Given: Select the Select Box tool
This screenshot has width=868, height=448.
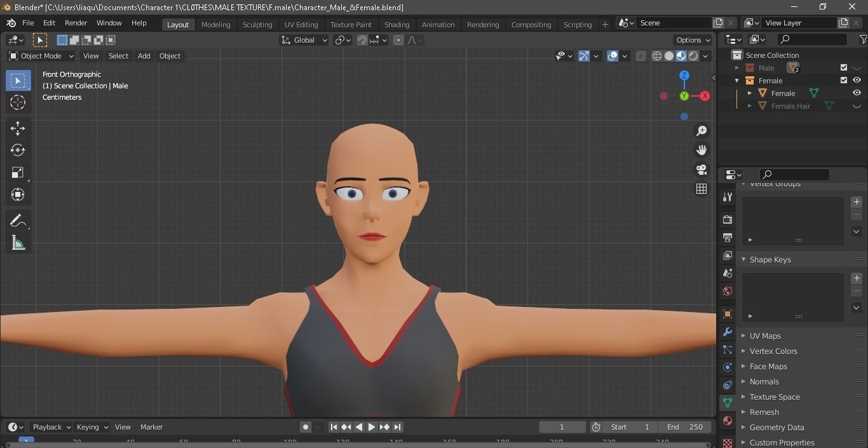Looking at the screenshot, I should click(x=18, y=80).
